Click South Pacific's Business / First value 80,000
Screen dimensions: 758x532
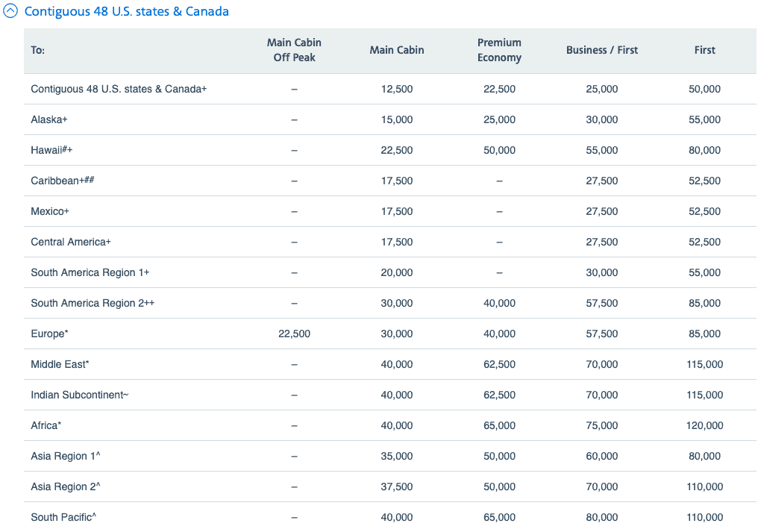(x=602, y=517)
